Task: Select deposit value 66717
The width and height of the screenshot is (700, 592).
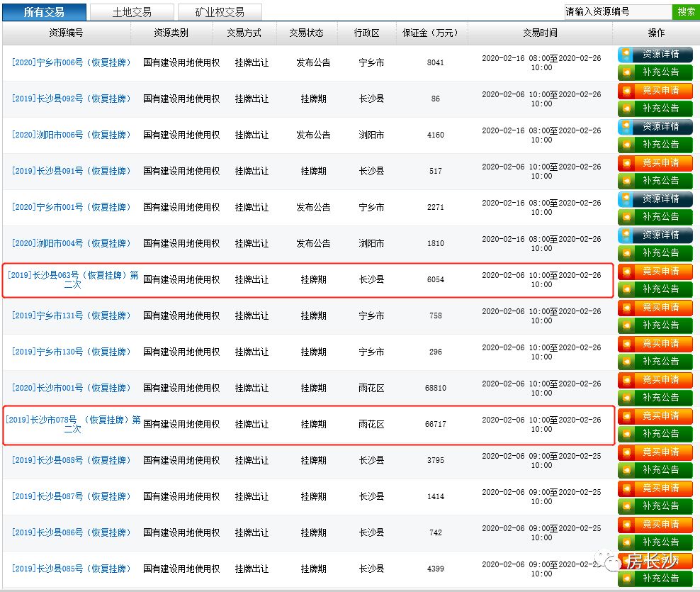Action: pyautogui.click(x=435, y=424)
